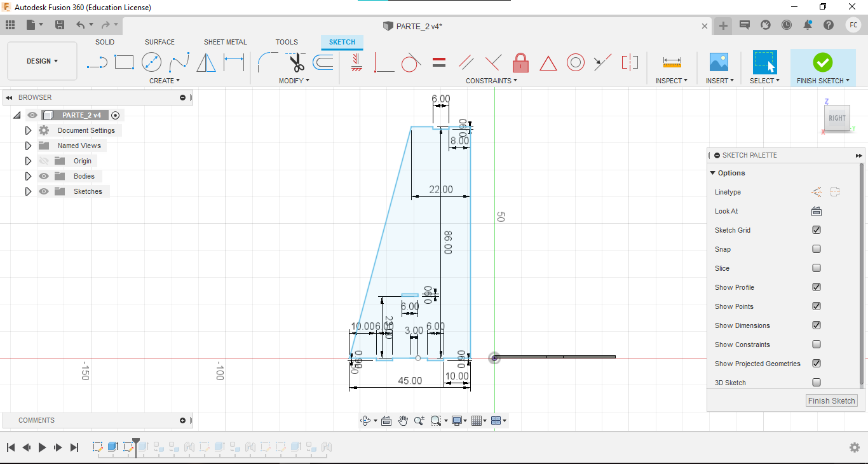868x464 pixels.
Task: Switch to the SURFACE tab
Action: tap(159, 42)
